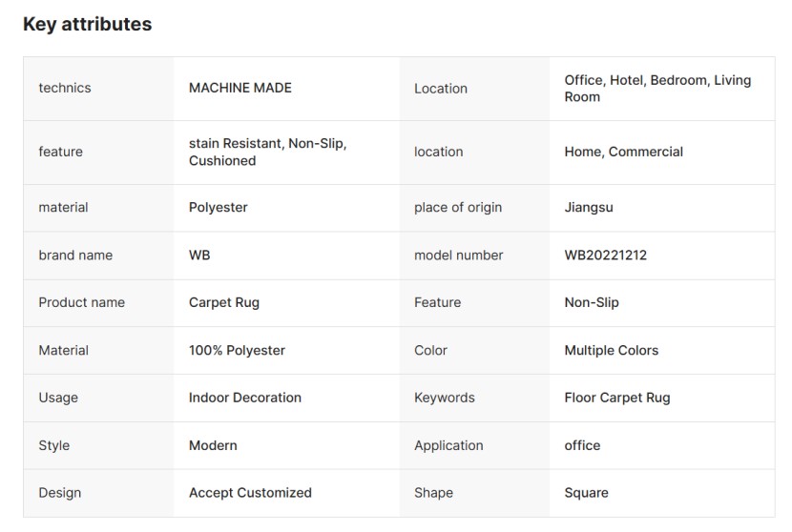The image size is (792, 532).
Task: Select the 'office' application value
Action: click(x=583, y=446)
